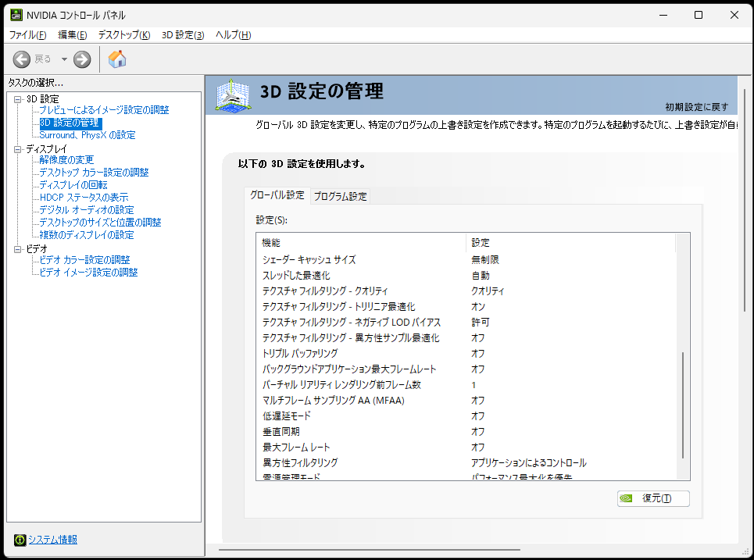Click the オン value for trilinear optimization
This screenshot has height=560, width=754.
[x=478, y=307]
